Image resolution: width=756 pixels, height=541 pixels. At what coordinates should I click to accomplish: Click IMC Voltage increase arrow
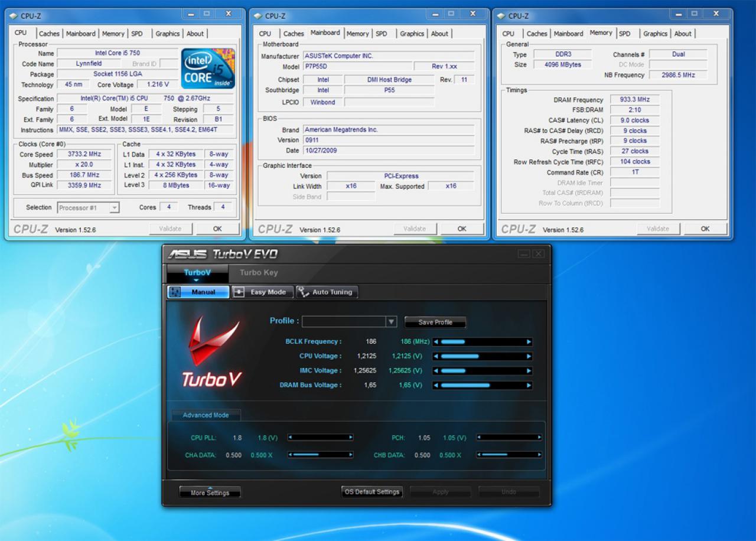coord(529,371)
